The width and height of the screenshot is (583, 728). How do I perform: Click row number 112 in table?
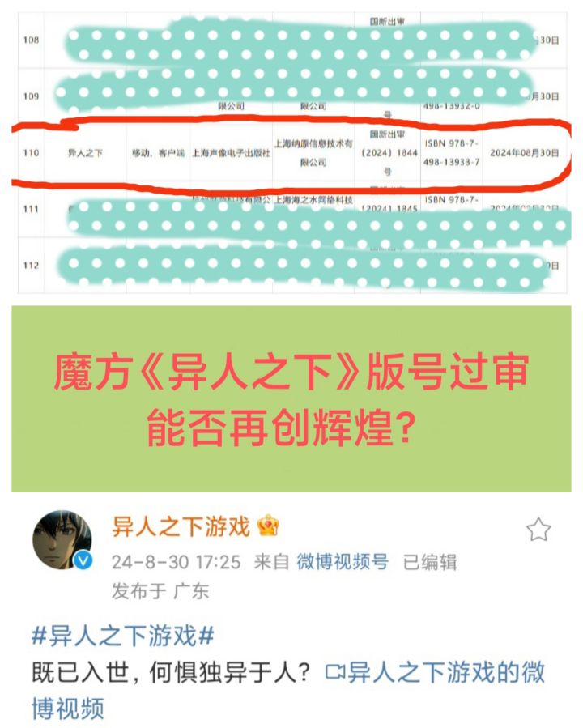tap(31, 265)
